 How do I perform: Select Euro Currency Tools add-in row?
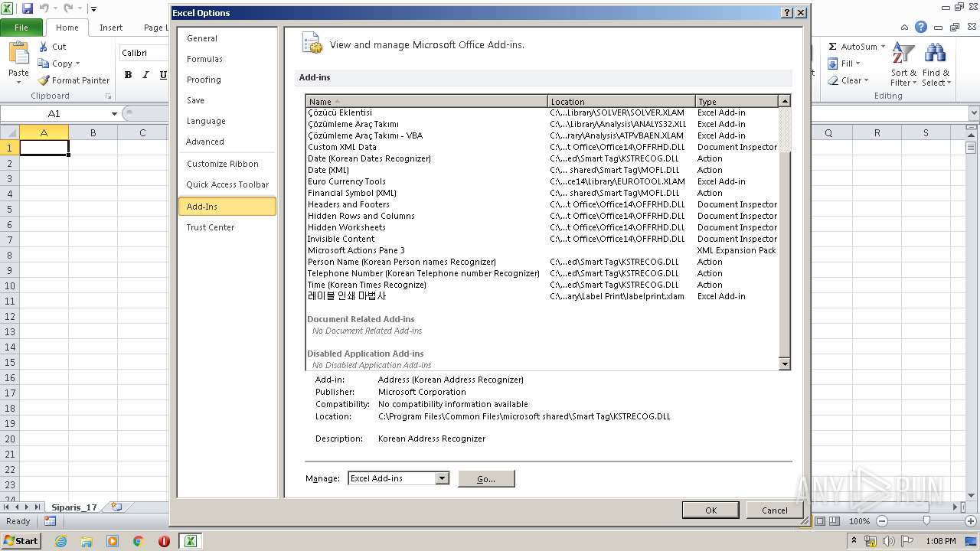pos(541,181)
